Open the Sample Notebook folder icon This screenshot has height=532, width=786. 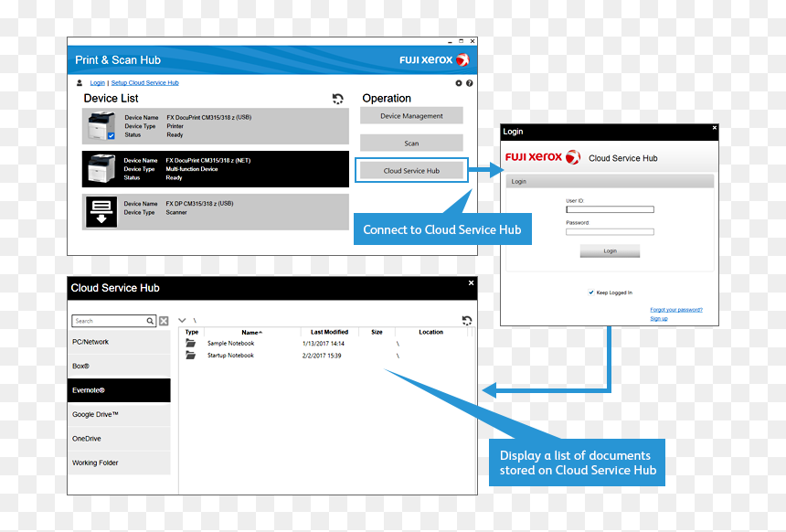click(x=190, y=343)
